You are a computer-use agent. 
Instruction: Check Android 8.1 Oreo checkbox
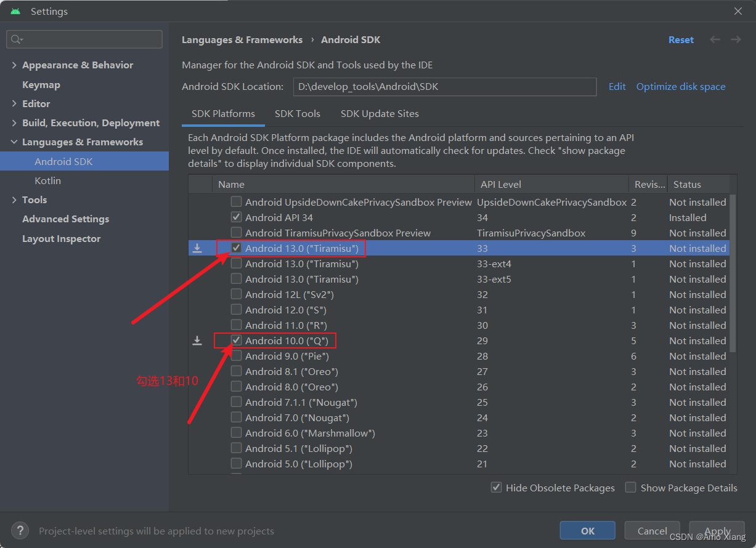point(236,371)
